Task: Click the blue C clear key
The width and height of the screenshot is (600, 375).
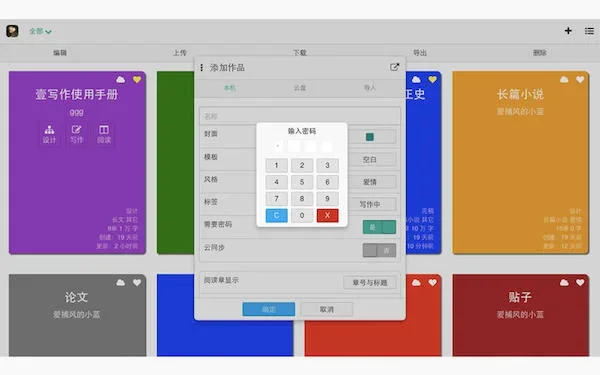Action: (x=276, y=215)
